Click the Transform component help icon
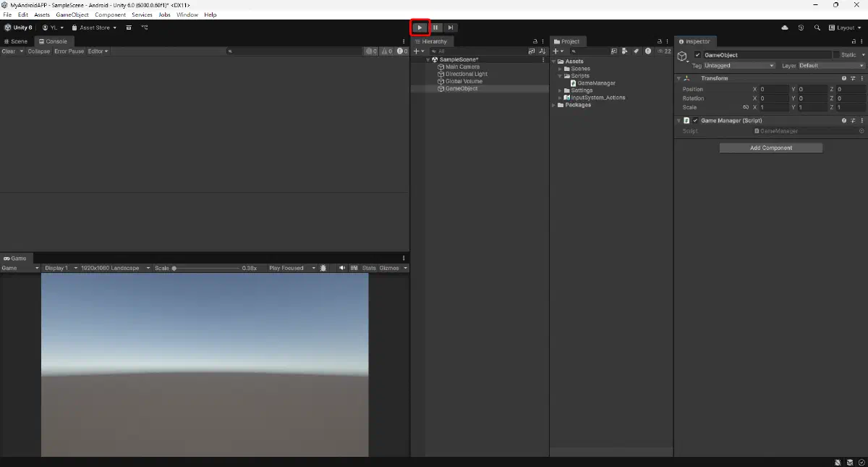Screen dimensions: 868x467 pyautogui.click(x=843, y=77)
